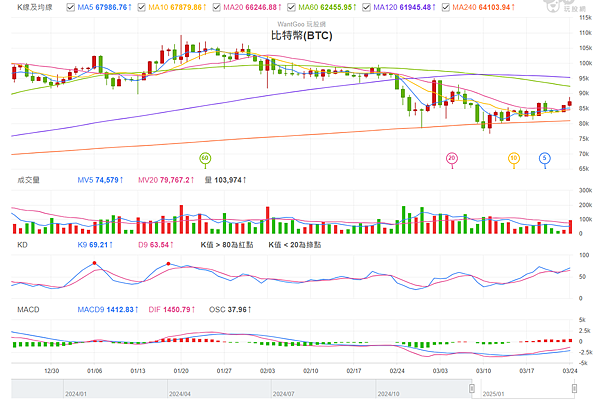Click the green 60-day MA marker pin
Screen dimensions: 600x401
(x=205, y=159)
